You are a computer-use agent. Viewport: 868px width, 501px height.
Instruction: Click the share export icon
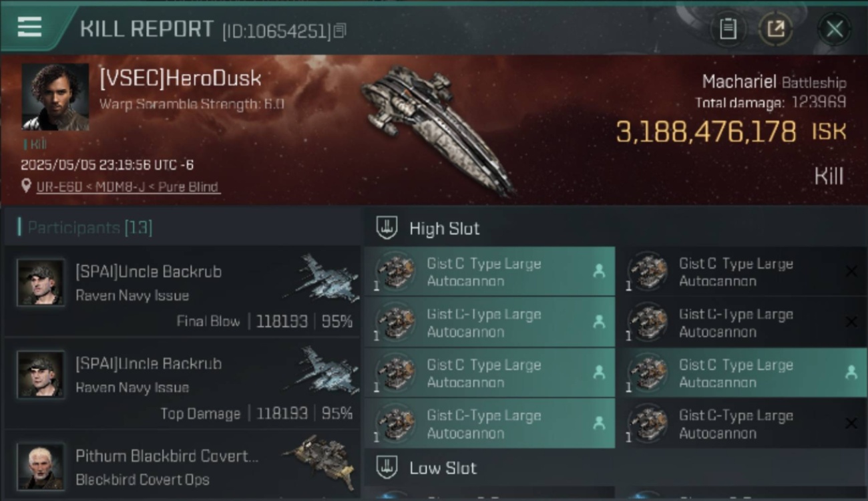click(775, 29)
